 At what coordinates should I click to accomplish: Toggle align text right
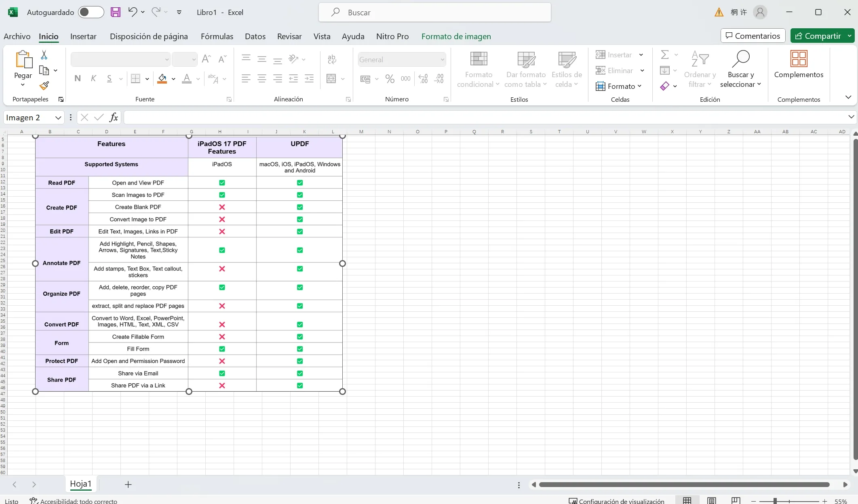pos(278,78)
